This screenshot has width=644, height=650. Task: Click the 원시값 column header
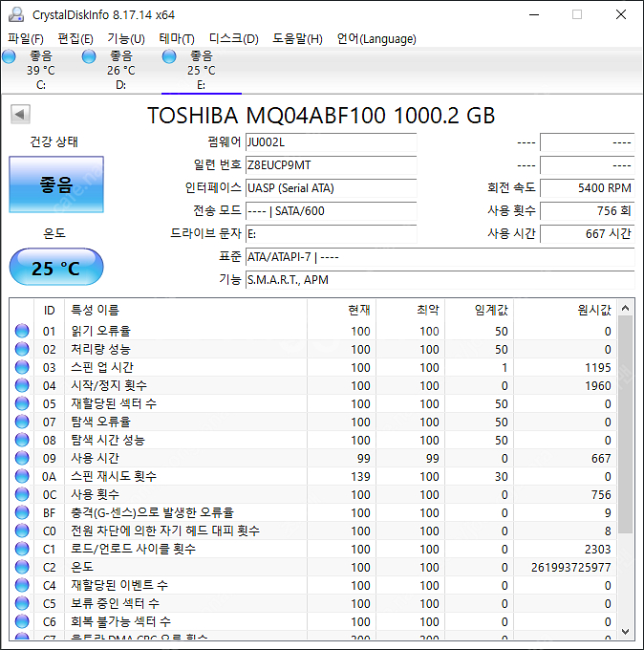566,310
